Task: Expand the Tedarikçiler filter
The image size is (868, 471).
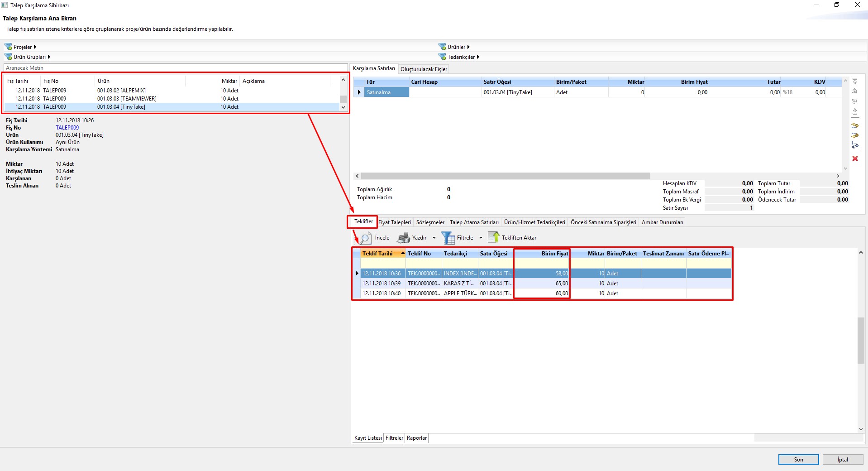Action: pos(478,57)
